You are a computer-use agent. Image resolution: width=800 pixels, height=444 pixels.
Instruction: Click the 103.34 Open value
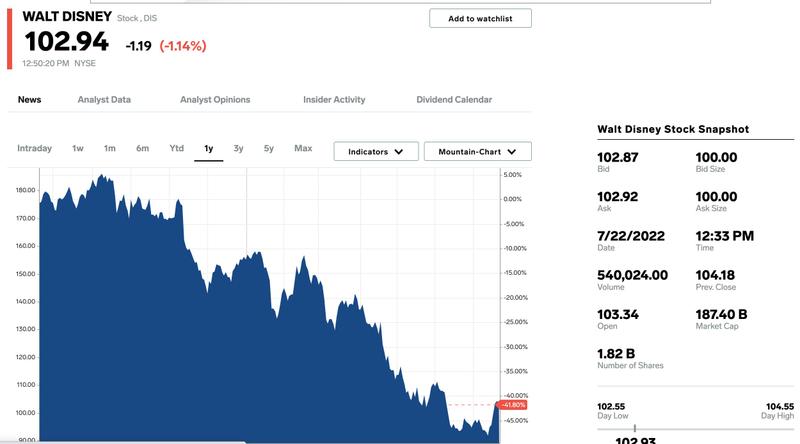click(618, 314)
